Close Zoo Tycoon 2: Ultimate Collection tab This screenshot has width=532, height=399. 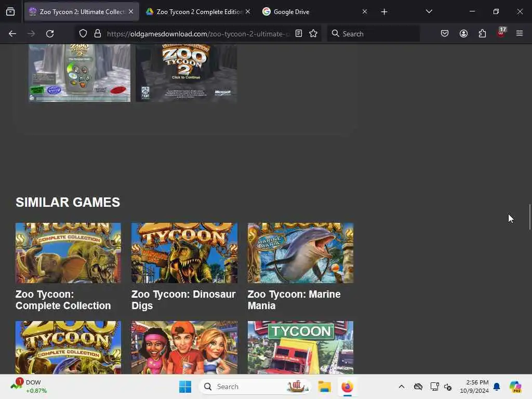[131, 11]
